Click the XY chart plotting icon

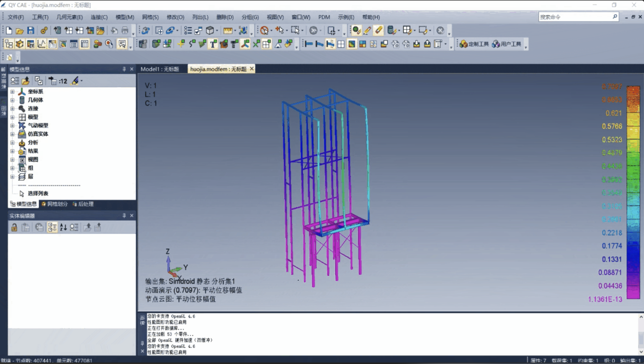click(x=42, y=44)
